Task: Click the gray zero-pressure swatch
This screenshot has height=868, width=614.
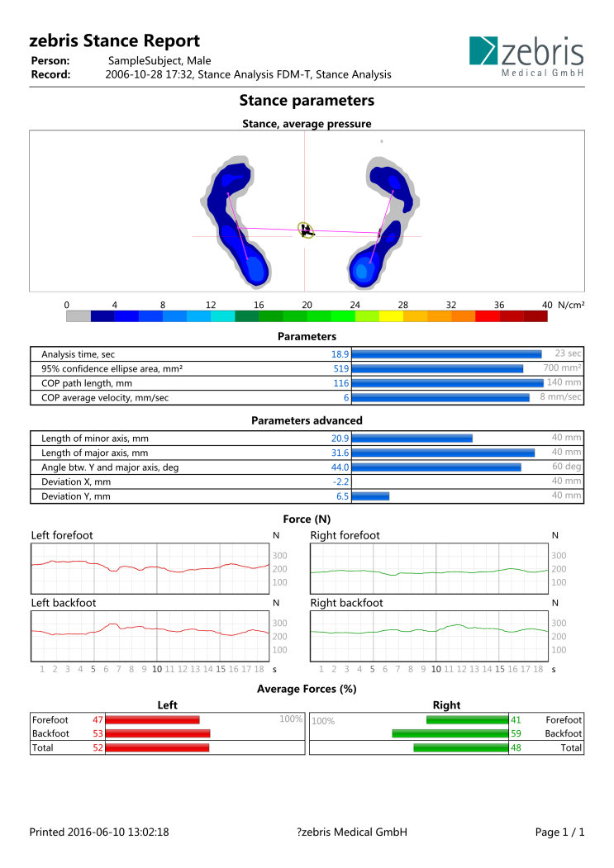Action: pos(79,316)
